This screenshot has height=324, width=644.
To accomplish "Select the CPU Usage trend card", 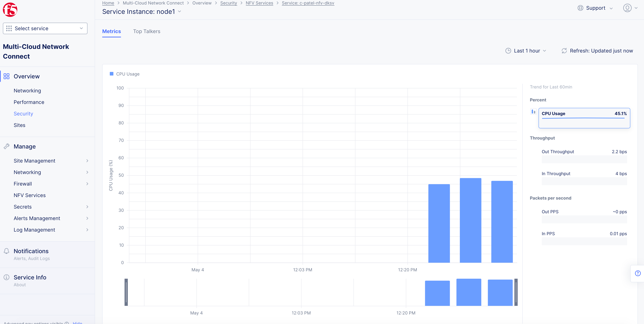I will [584, 118].
